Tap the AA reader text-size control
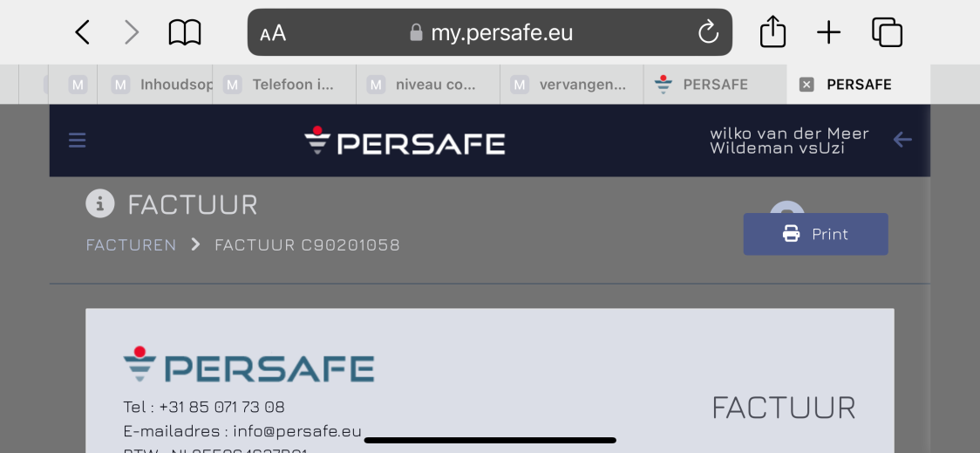Viewport: 980px width, 453px height. 273,33
